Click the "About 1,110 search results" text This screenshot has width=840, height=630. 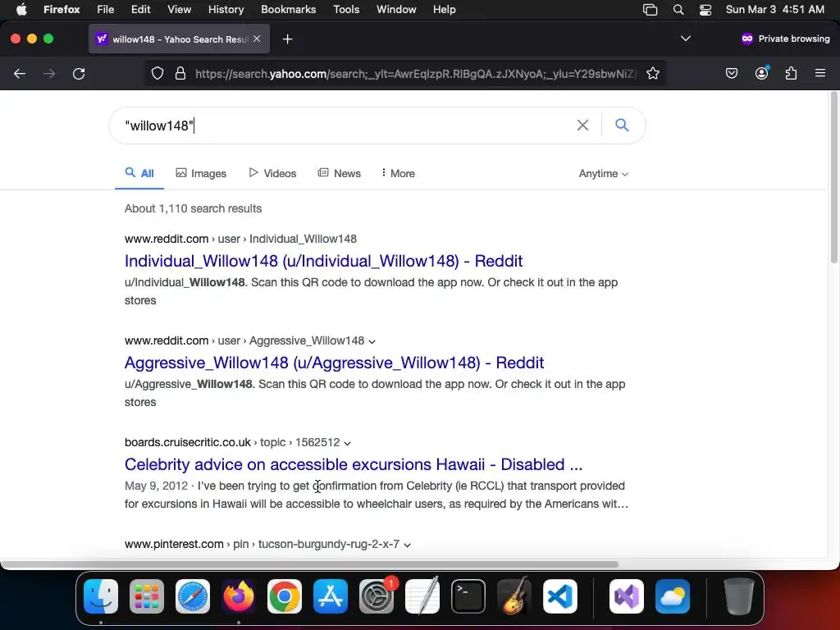[x=193, y=208]
